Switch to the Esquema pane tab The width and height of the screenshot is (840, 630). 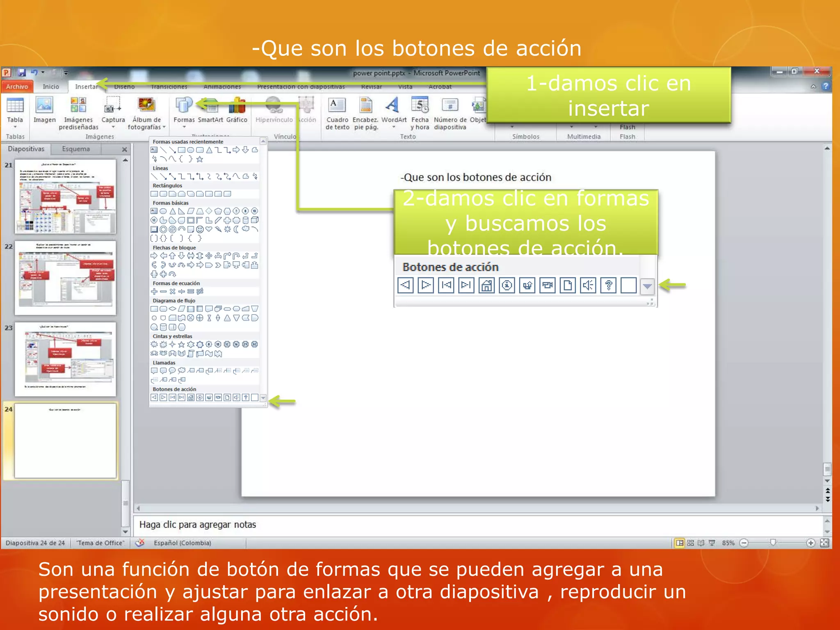[76, 149]
